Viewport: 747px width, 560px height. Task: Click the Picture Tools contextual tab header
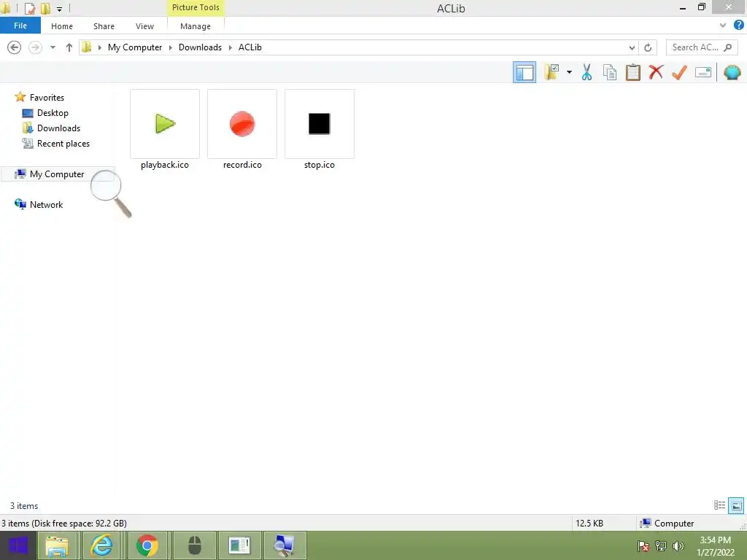click(x=196, y=7)
